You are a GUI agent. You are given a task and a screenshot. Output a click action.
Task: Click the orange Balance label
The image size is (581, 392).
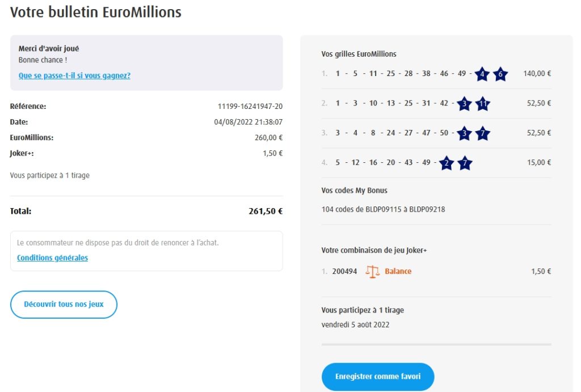pyautogui.click(x=398, y=272)
